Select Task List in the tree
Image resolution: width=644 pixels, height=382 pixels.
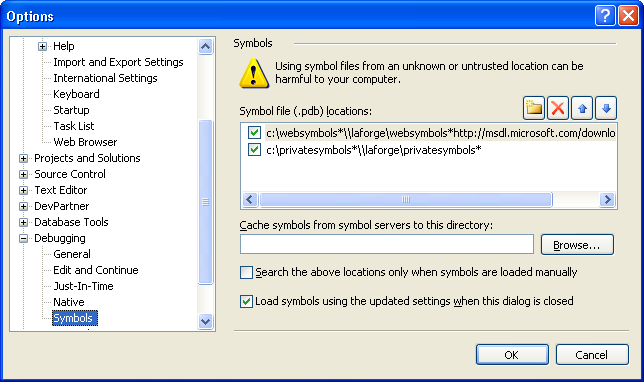[74, 126]
